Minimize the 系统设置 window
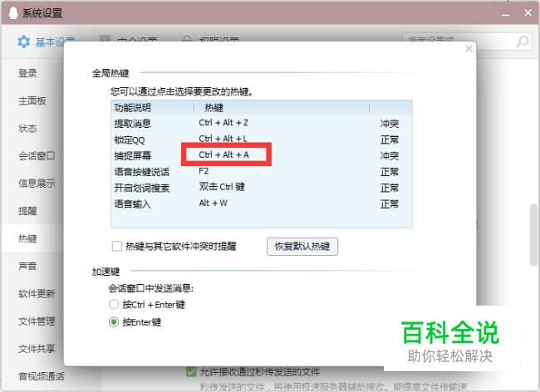 (x=505, y=14)
